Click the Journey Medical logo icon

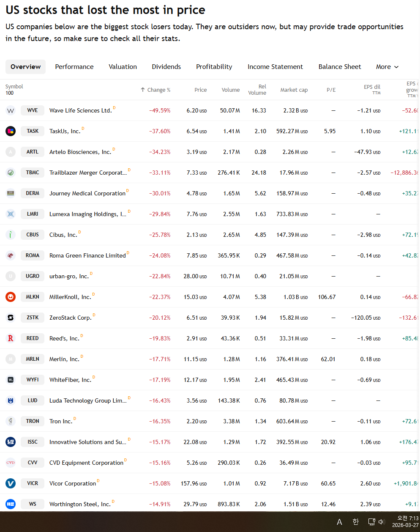click(x=11, y=193)
